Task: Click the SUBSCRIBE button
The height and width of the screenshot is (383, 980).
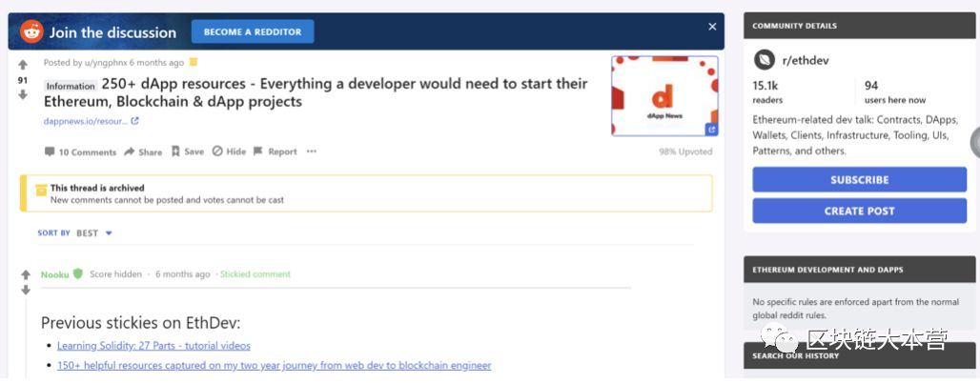Action: 859,179
